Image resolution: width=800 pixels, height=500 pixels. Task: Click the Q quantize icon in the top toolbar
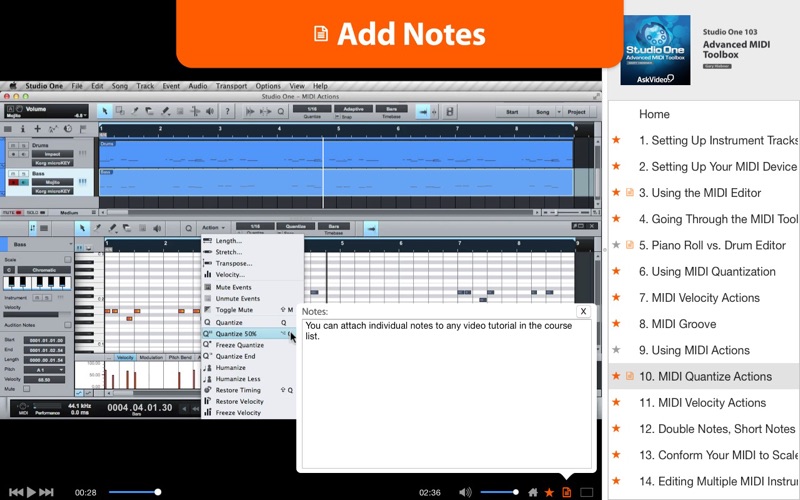point(281,111)
